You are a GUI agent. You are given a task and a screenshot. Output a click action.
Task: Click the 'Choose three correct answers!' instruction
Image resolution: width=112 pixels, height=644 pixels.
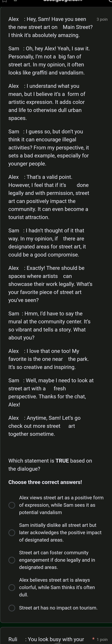[x=45, y=482]
